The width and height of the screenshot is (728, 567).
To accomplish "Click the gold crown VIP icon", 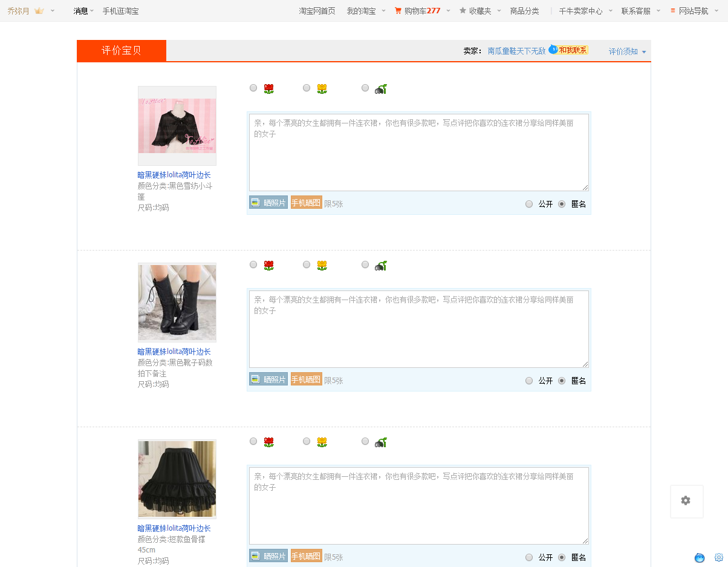I will 39,11.
